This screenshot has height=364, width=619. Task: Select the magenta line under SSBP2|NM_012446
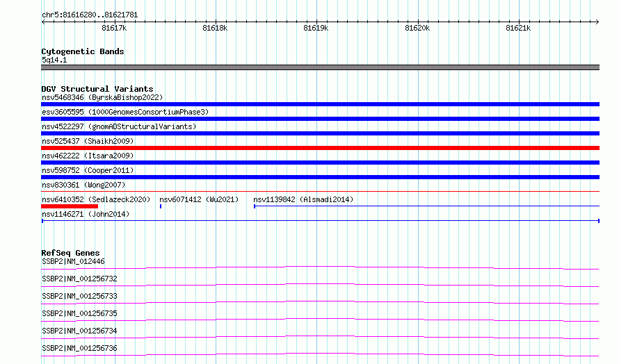pyautogui.click(x=320, y=268)
